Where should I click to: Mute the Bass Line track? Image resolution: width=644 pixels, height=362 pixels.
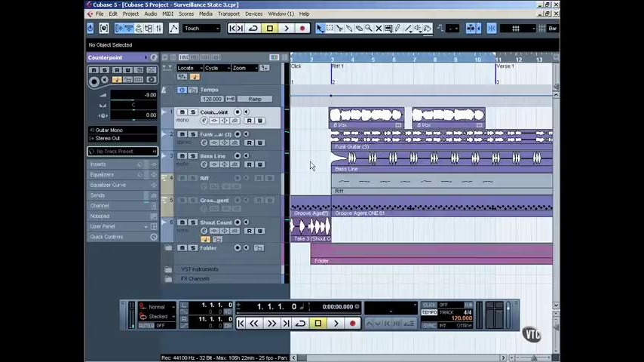tap(182, 156)
